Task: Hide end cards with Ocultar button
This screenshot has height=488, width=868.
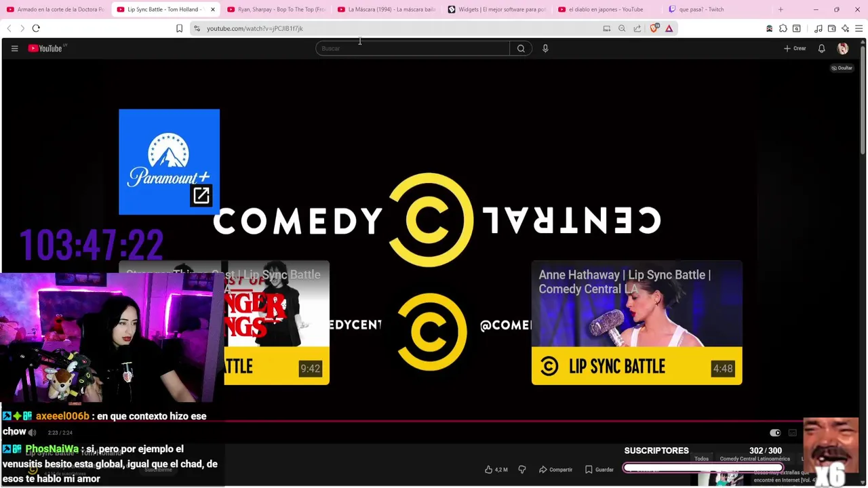Action: 842,68
